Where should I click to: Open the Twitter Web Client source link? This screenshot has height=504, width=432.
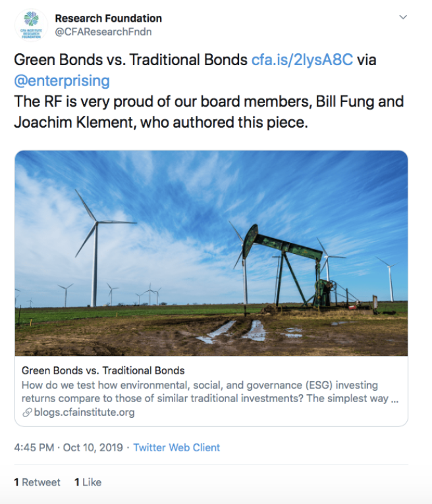pyautogui.click(x=176, y=447)
